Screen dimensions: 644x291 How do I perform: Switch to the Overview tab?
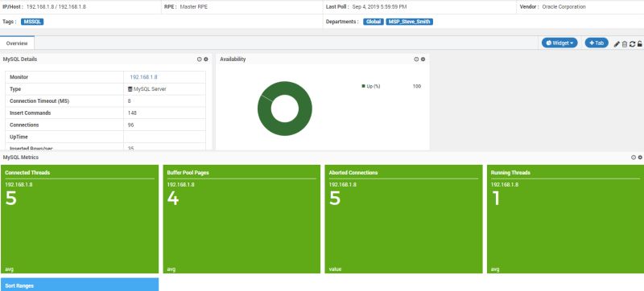[17, 43]
